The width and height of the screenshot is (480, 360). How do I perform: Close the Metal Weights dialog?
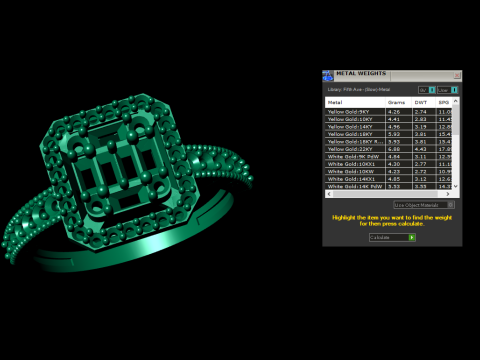click(x=457, y=76)
